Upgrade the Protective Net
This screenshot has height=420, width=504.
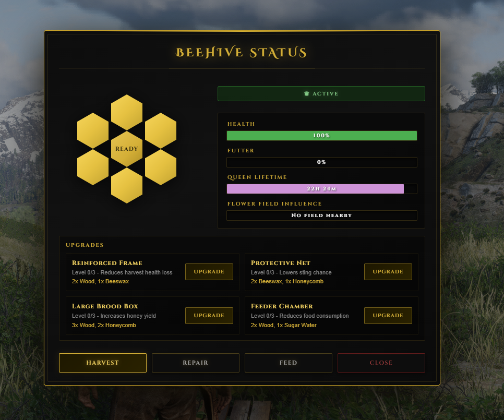coord(388,272)
